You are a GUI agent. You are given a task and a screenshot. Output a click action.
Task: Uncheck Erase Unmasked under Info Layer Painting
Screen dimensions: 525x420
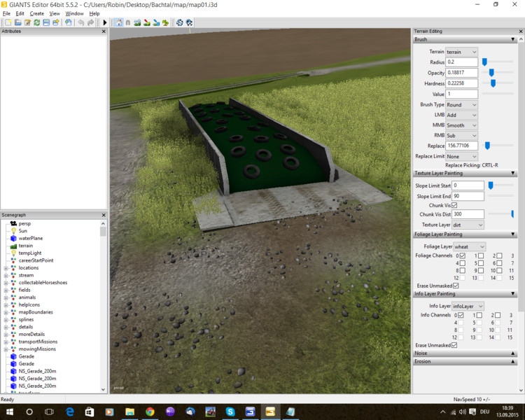tap(455, 345)
